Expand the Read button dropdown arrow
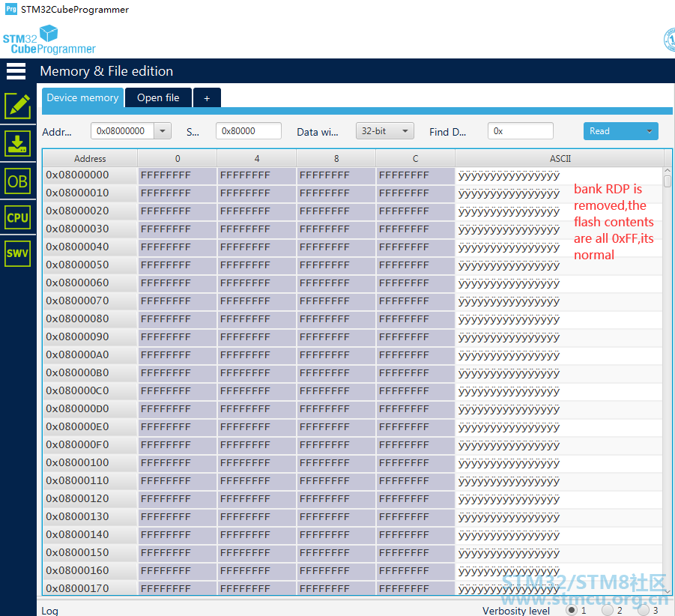This screenshot has width=675, height=616. point(650,131)
